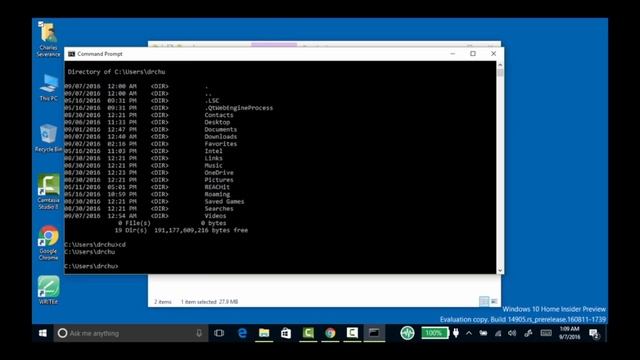Open the Windows Start menu

pos(42,333)
